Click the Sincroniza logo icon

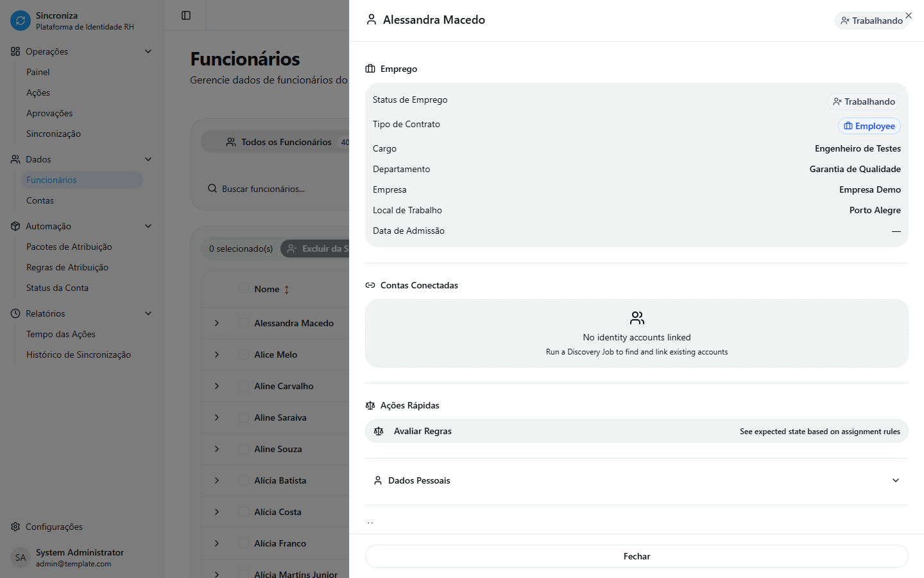pos(21,21)
